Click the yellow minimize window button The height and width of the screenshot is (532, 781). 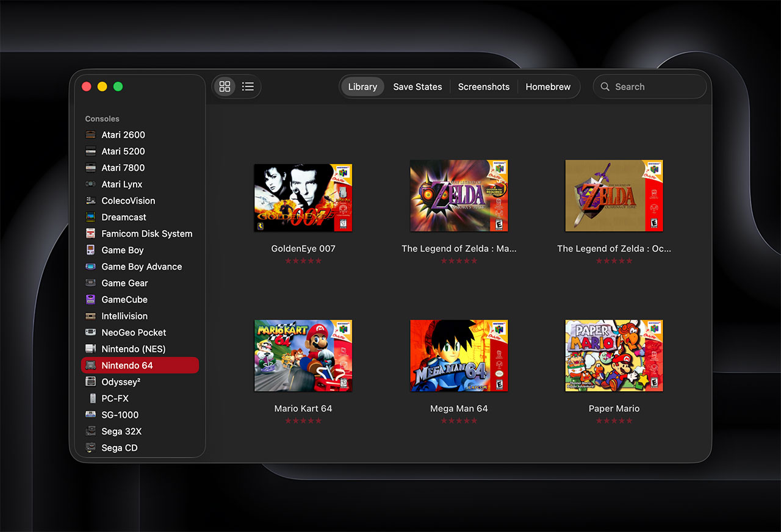[x=102, y=87]
